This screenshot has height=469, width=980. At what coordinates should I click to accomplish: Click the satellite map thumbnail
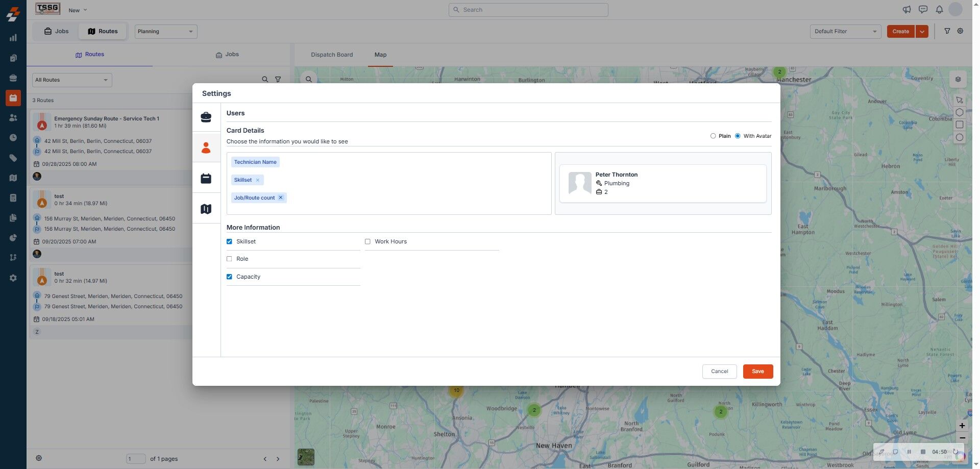tap(306, 457)
